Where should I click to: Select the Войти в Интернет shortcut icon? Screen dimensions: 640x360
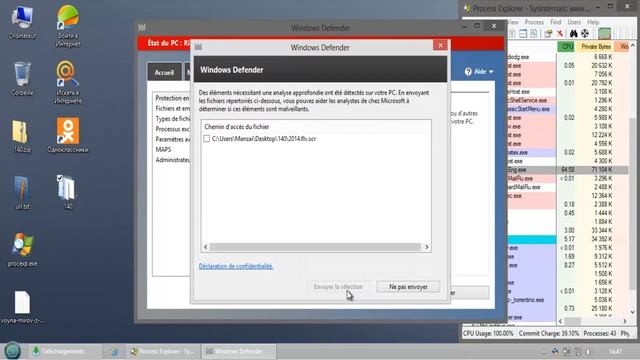pyautogui.click(x=68, y=26)
